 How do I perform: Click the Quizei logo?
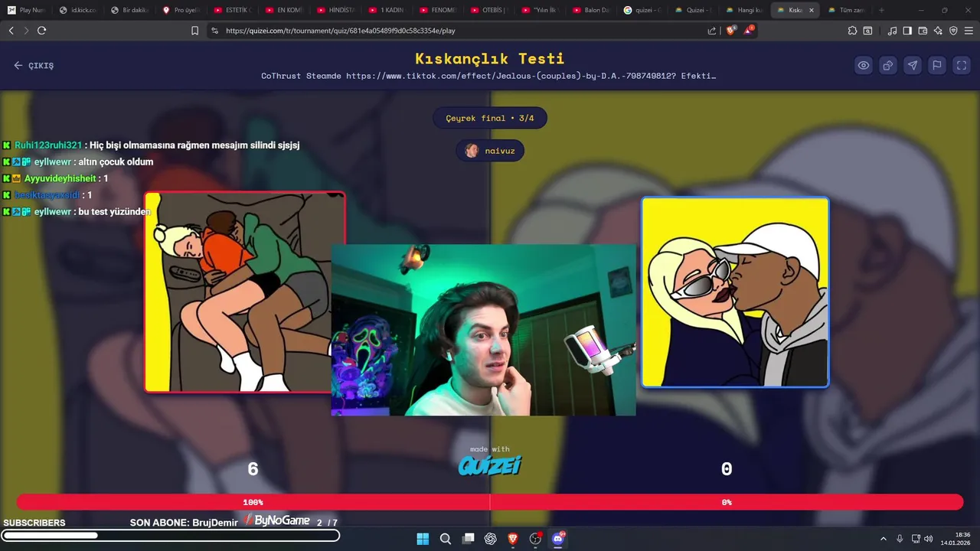point(490,465)
